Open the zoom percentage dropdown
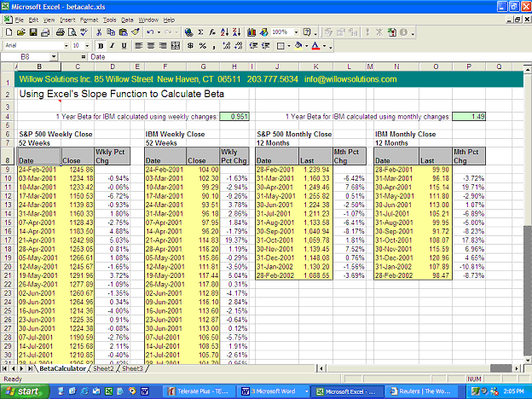 (296, 32)
